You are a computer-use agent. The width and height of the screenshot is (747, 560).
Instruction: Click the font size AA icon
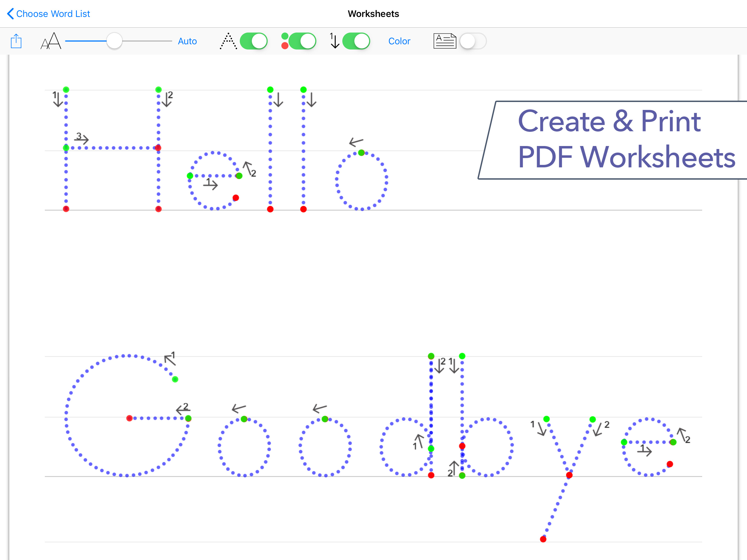point(51,41)
